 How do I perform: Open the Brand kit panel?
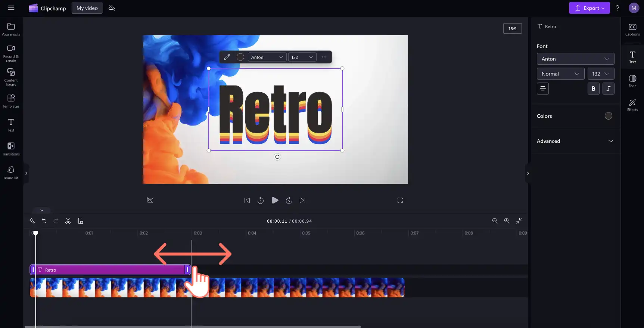(x=11, y=173)
